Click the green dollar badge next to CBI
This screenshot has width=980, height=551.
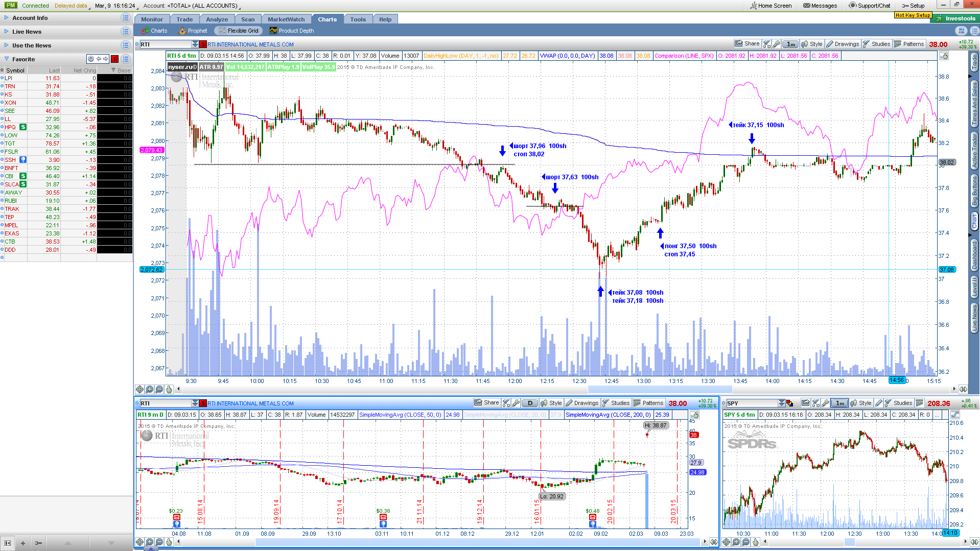(x=23, y=176)
